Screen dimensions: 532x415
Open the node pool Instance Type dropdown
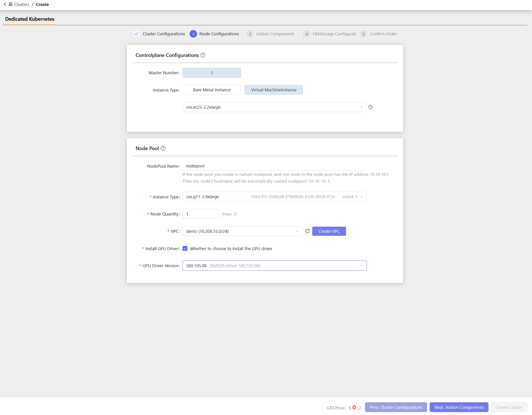point(274,197)
